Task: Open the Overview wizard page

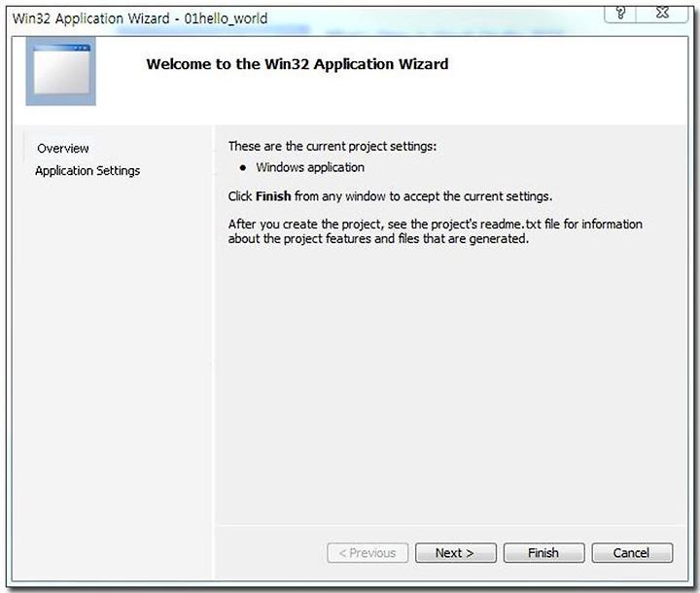Action: [x=63, y=148]
